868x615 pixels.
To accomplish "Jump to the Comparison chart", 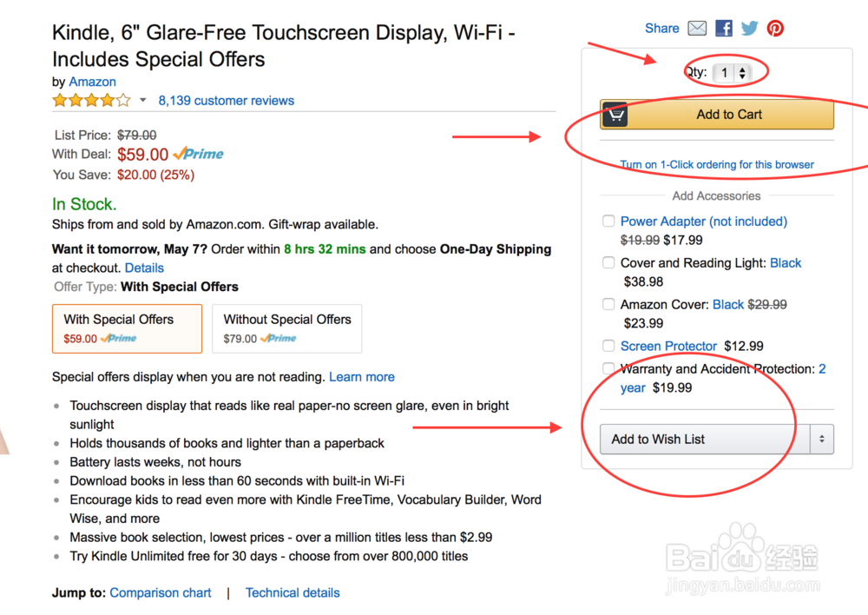I will click(x=161, y=593).
